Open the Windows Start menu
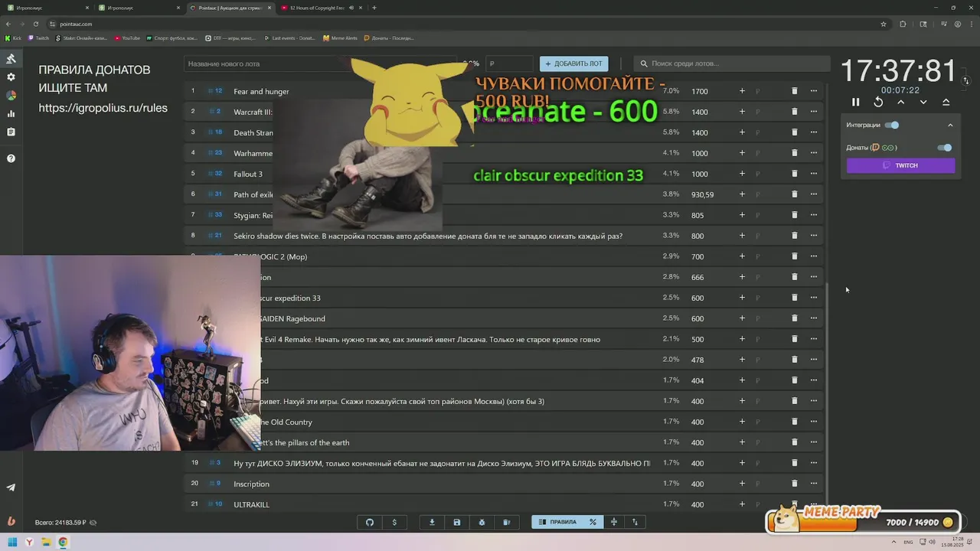The height and width of the screenshot is (551, 980). tap(12, 543)
